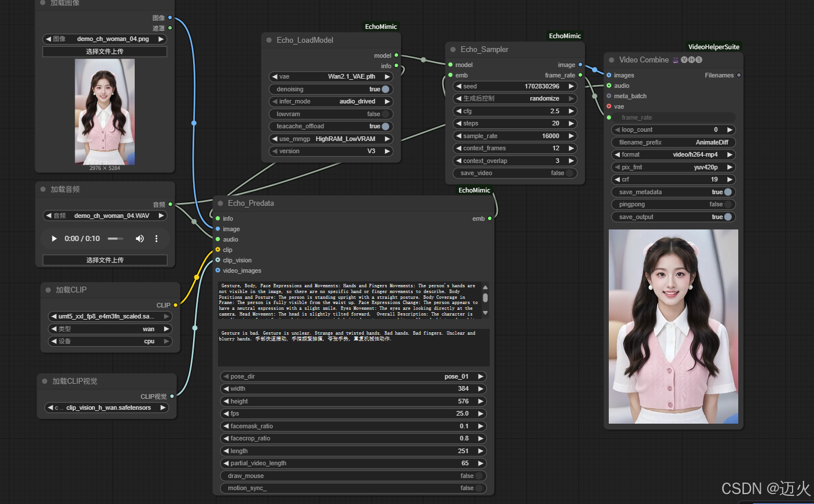Increase facecrop_ratio with right arrow
The width and height of the screenshot is (814, 504).
coord(480,439)
